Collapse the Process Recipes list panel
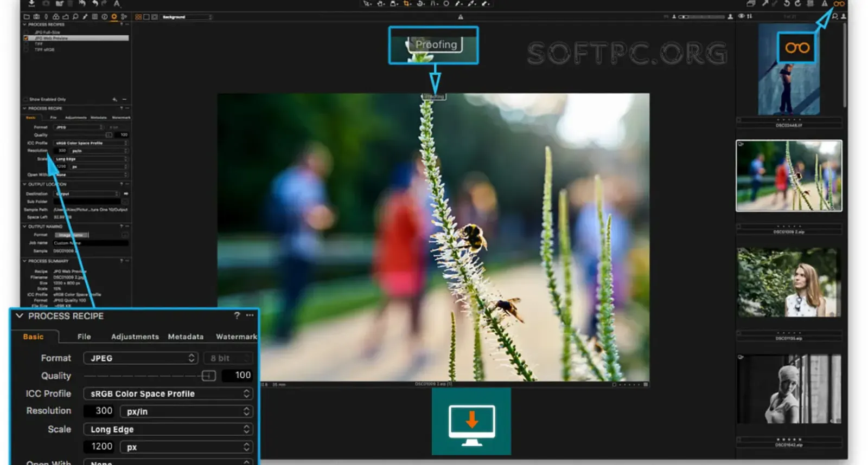 (x=25, y=24)
